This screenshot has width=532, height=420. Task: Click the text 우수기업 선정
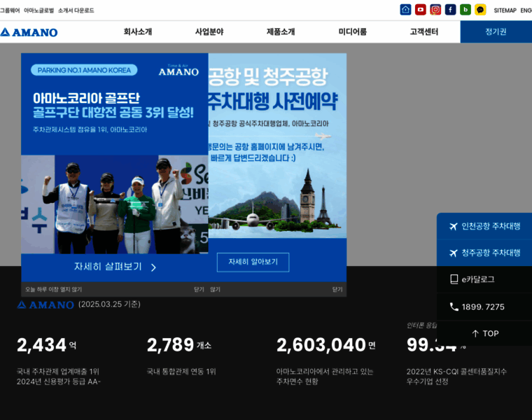(x=428, y=381)
